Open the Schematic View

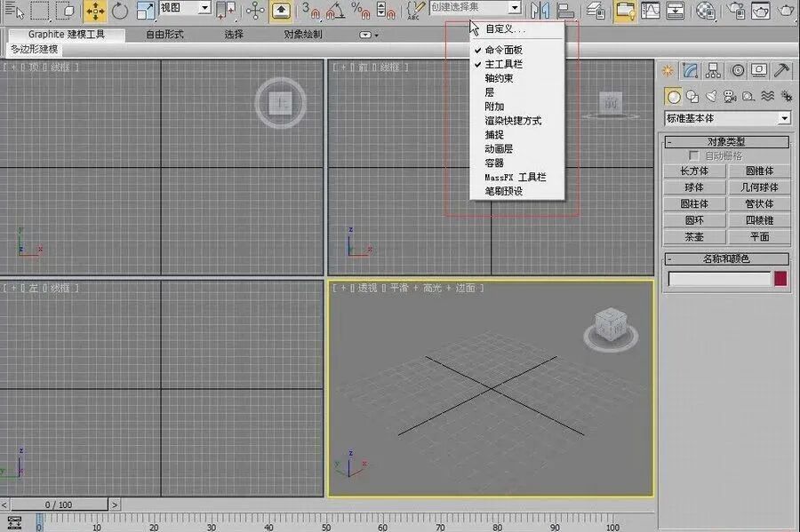click(x=675, y=11)
